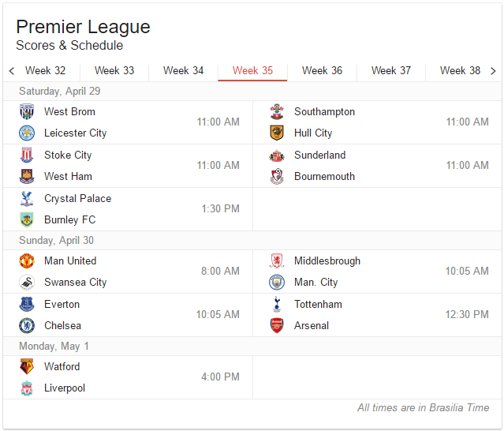Click the Chelsea club crest

click(x=27, y=326)
